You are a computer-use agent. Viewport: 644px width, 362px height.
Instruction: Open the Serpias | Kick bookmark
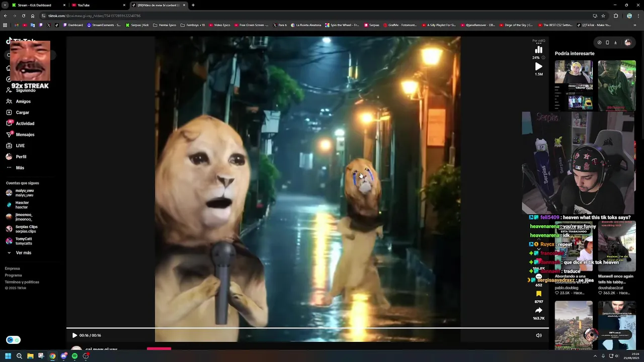point(137,25)
